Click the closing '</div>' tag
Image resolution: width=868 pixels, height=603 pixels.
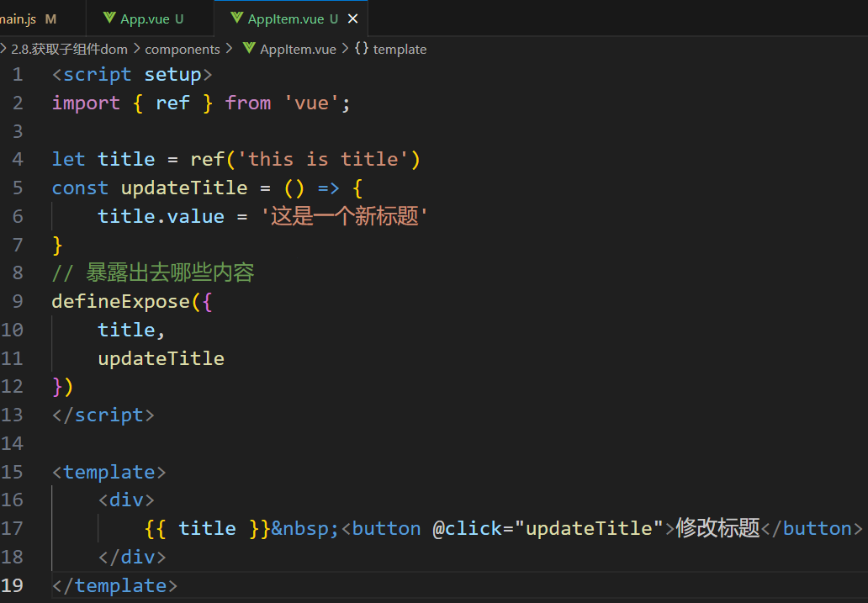pyautogui.click(x=132, y=557)
